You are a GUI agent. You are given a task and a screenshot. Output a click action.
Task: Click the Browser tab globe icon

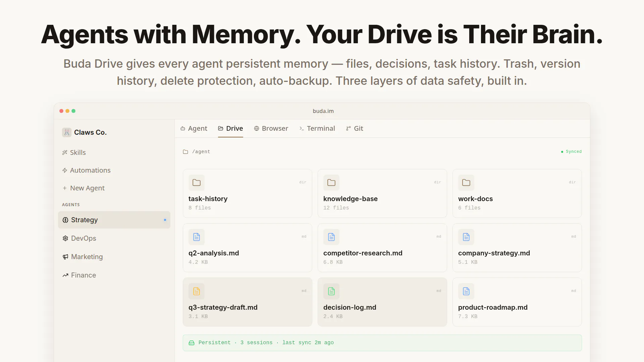(257, 128)
